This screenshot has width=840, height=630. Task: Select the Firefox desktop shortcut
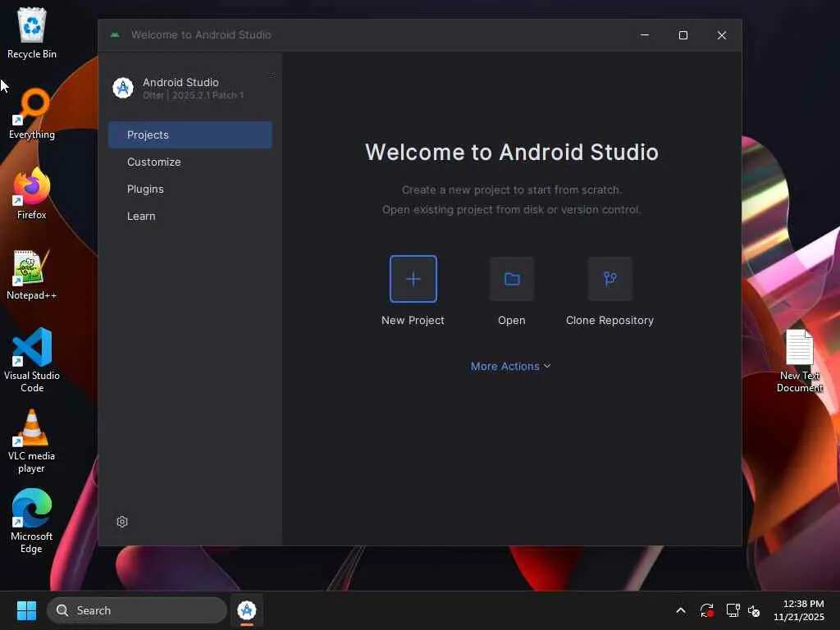[x=32, y=194]
